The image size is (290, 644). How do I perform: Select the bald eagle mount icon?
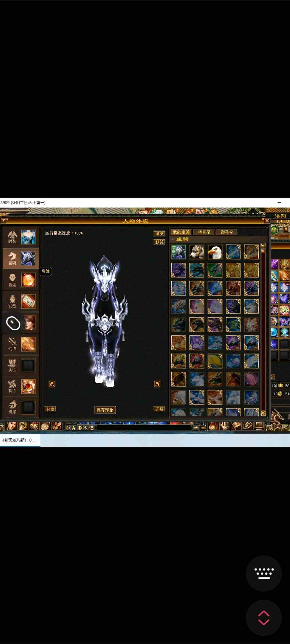215,252
